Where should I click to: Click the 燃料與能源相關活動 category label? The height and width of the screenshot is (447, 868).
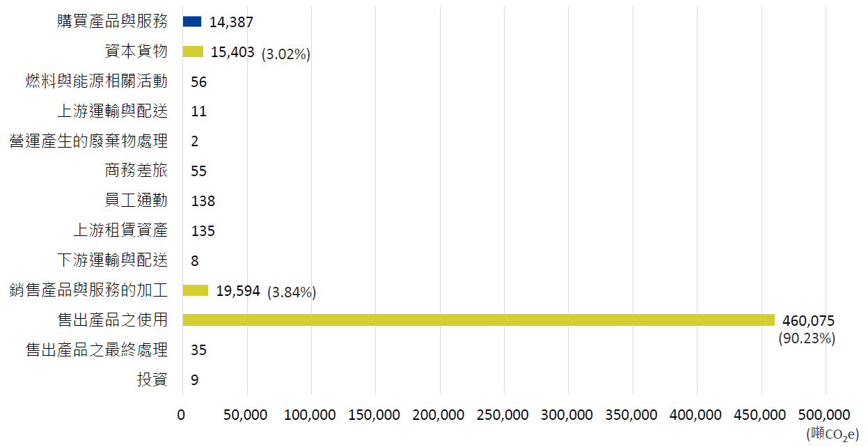(x=97, y=81)
